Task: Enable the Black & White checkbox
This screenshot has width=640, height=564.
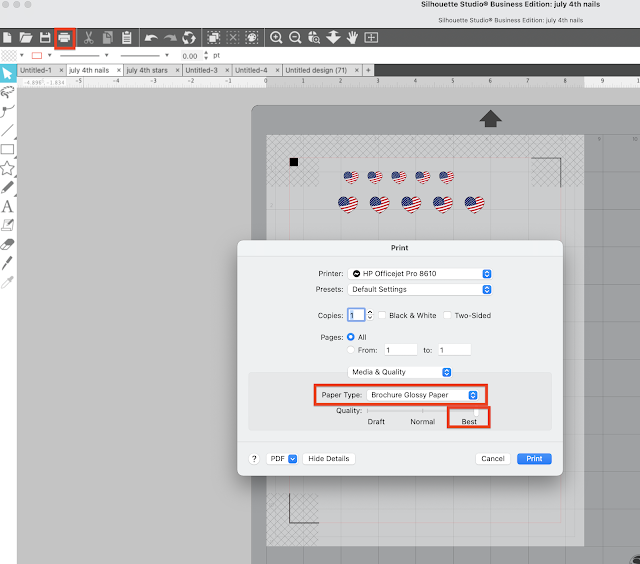Action: [382, 315]
